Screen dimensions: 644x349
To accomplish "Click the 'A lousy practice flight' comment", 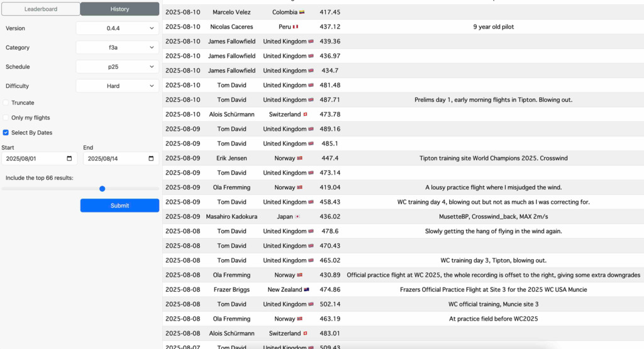I will coord(493,187).
